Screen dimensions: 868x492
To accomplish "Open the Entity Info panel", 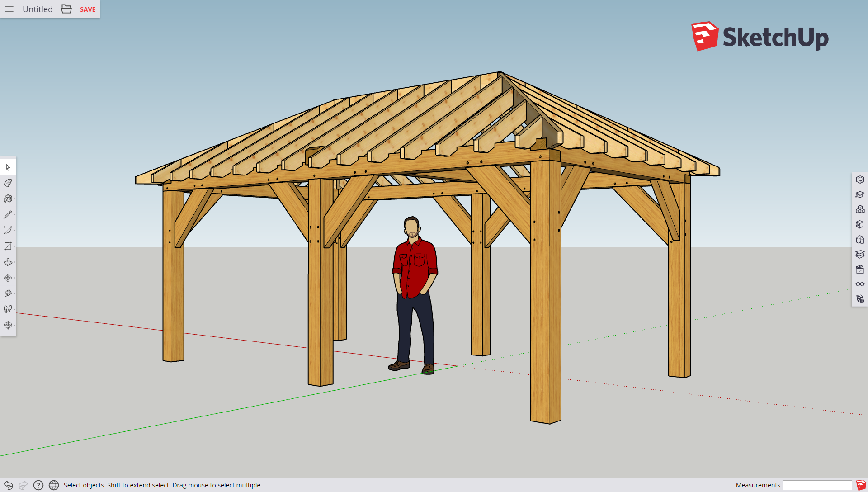I will [x=860, y=180].
